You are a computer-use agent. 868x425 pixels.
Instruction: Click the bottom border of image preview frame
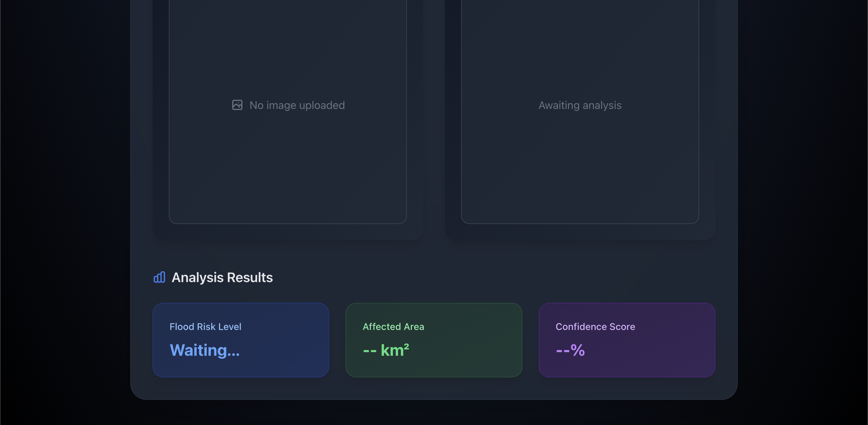point(288,223)
